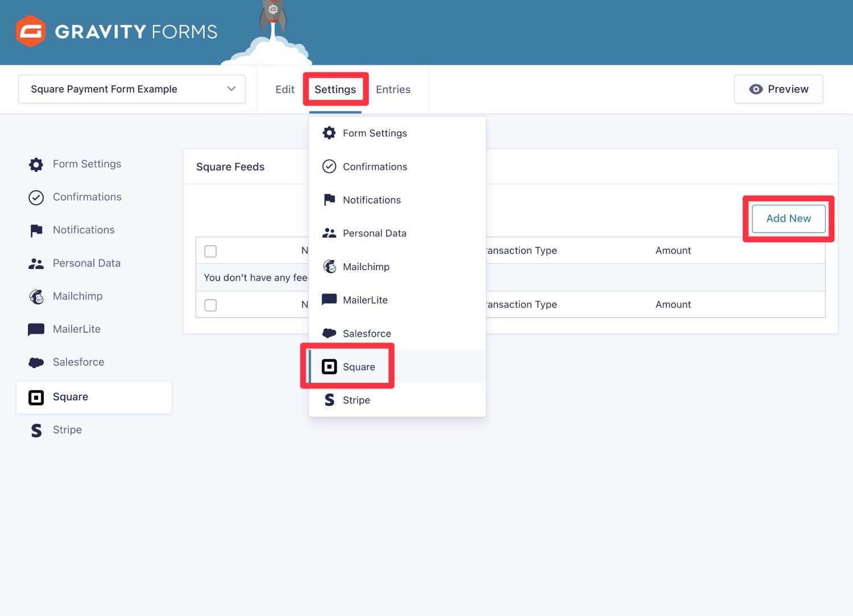Select Form Settings in the dropdown menu
The height and width of the screenshot is (616, 853).
(x=397, y=133)
